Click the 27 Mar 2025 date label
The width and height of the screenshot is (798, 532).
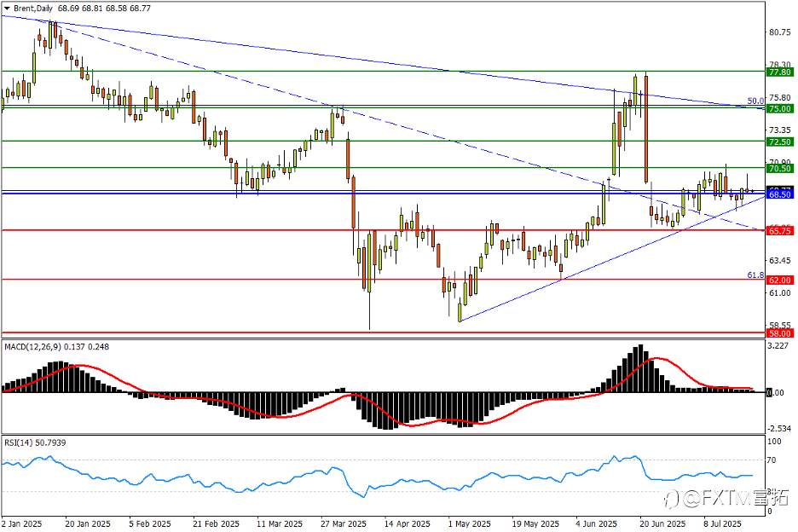coord(344,523)
